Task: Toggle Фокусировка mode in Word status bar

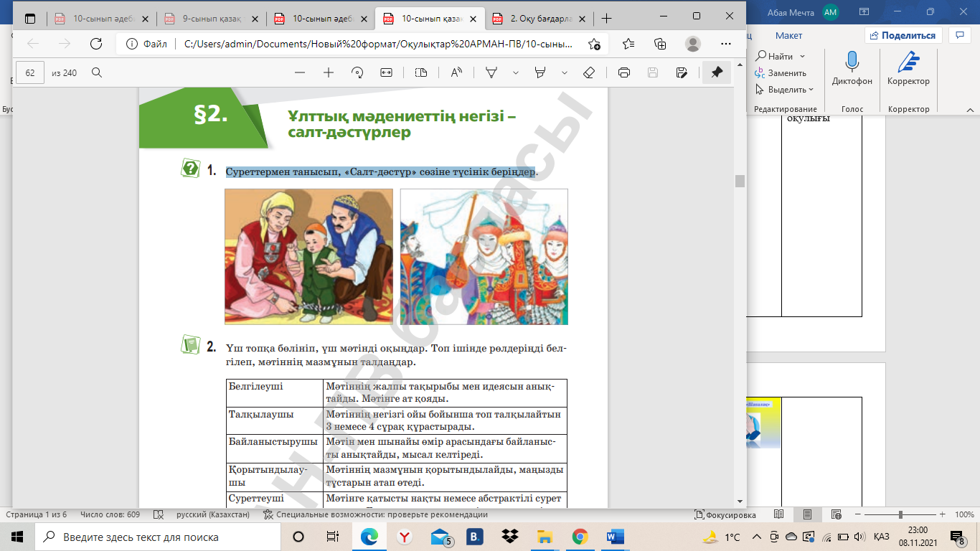Action: point(725,514)
